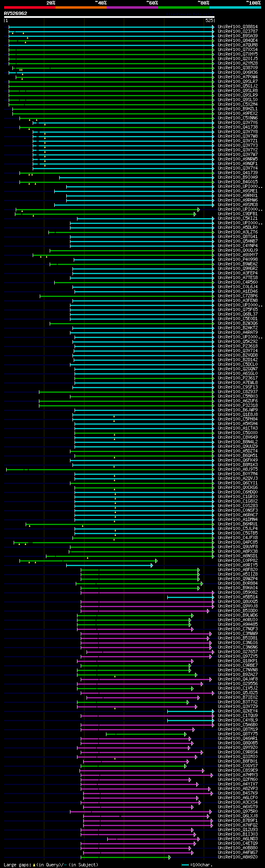Select the UniRef100_Q41739 label
The image size is (265, 868).
(x=238, y=173)
